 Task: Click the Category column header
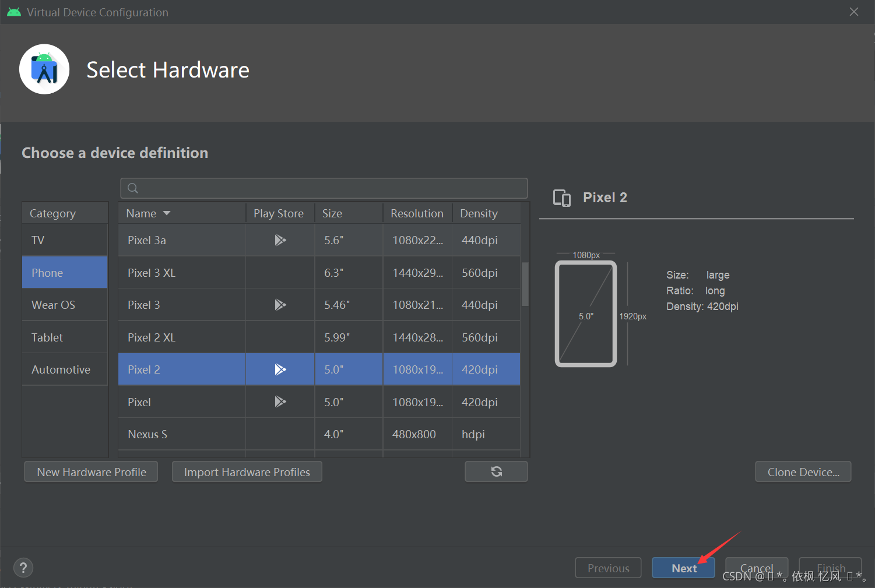pos(65,213)
